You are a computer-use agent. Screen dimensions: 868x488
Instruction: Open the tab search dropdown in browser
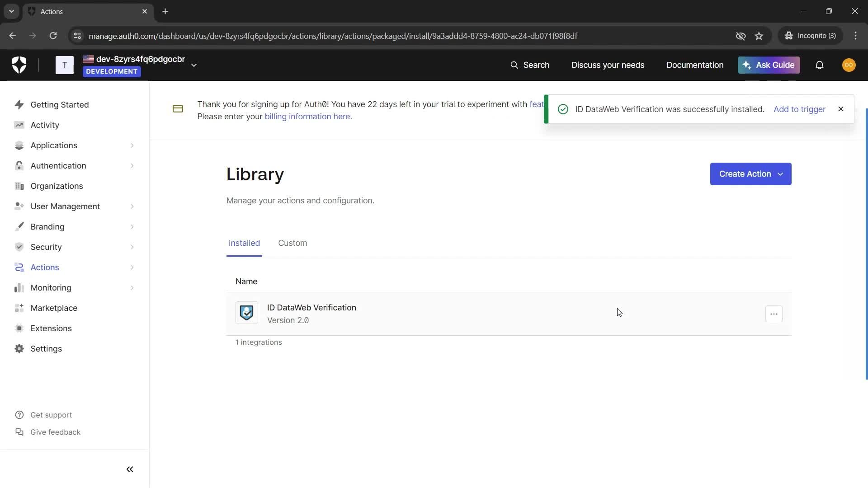11,11
